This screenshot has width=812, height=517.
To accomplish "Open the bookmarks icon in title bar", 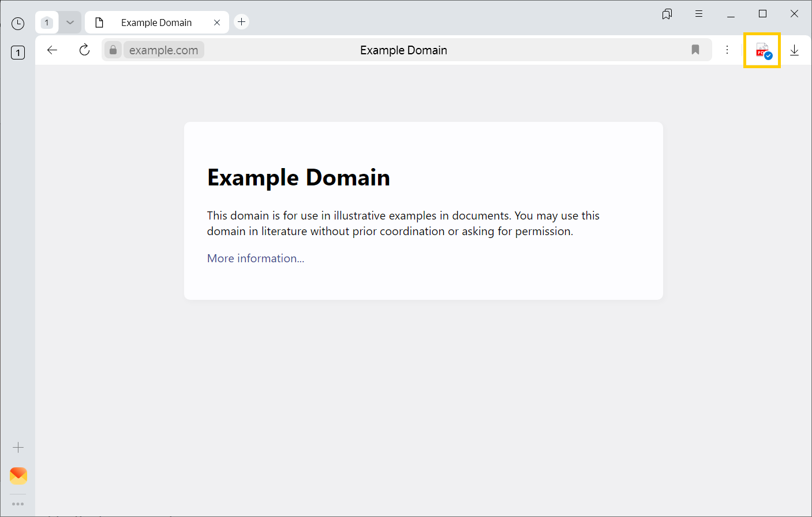I will 667,14.
